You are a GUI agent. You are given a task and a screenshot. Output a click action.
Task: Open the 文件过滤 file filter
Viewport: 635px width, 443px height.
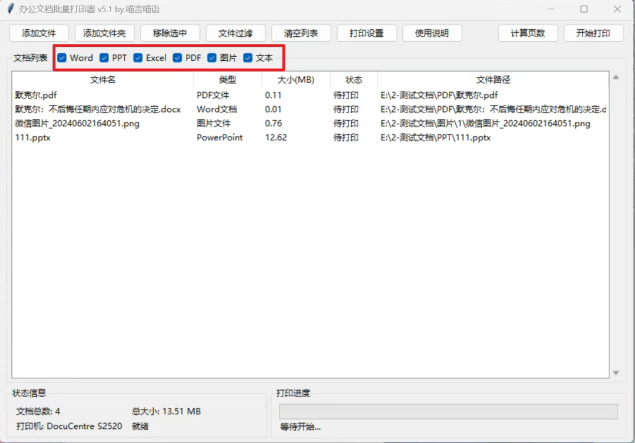(x=236, y=33)
